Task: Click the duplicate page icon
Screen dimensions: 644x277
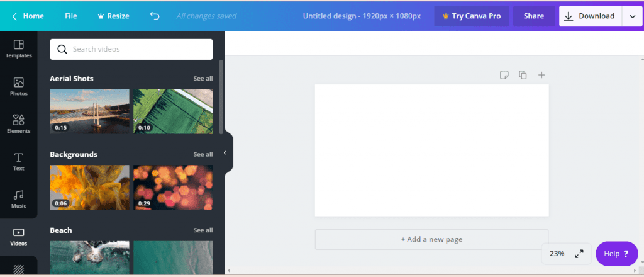Action: pyautogui.click(x=523, y=75)
